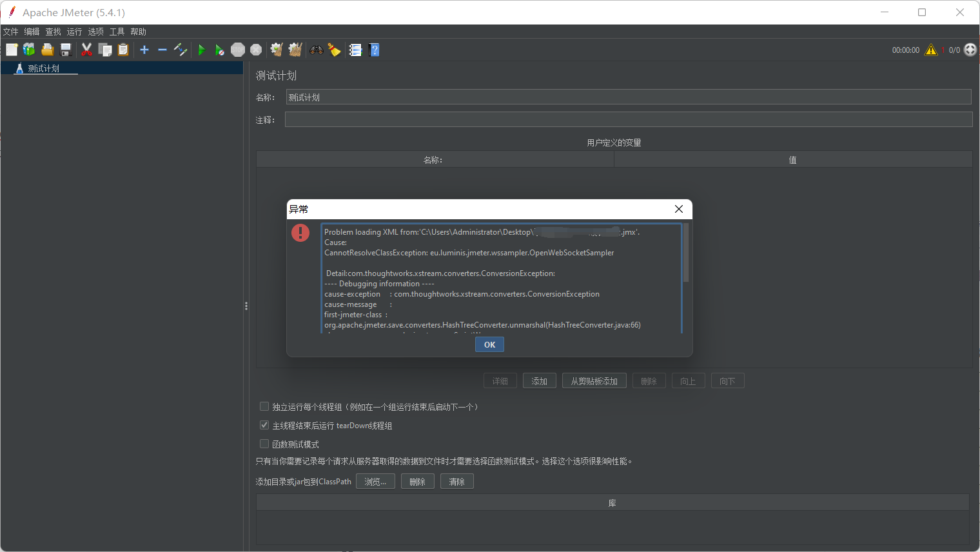Click the 名称 input field

click(629, 97)
